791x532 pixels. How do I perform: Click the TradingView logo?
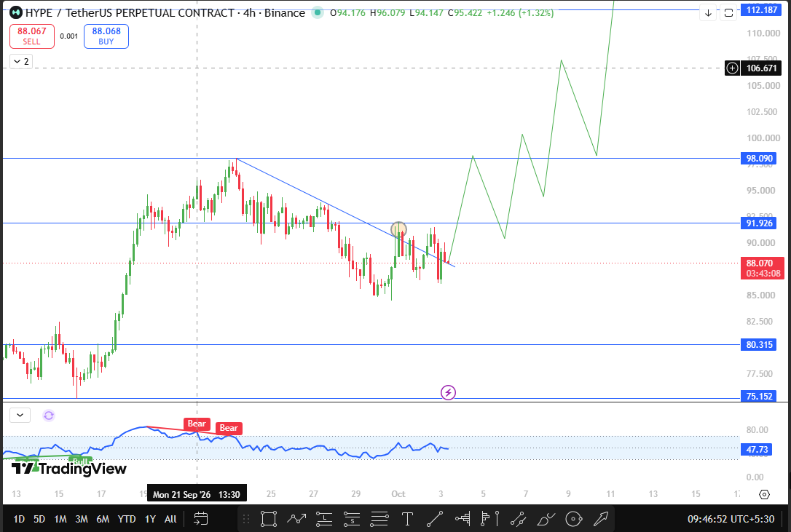(x=69, y=469)
